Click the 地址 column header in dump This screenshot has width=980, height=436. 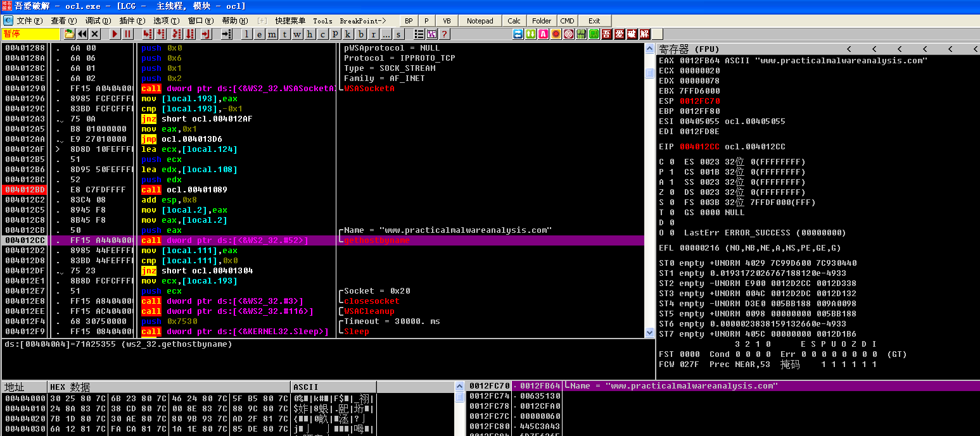pyautogui.click(x=24, y=387)
